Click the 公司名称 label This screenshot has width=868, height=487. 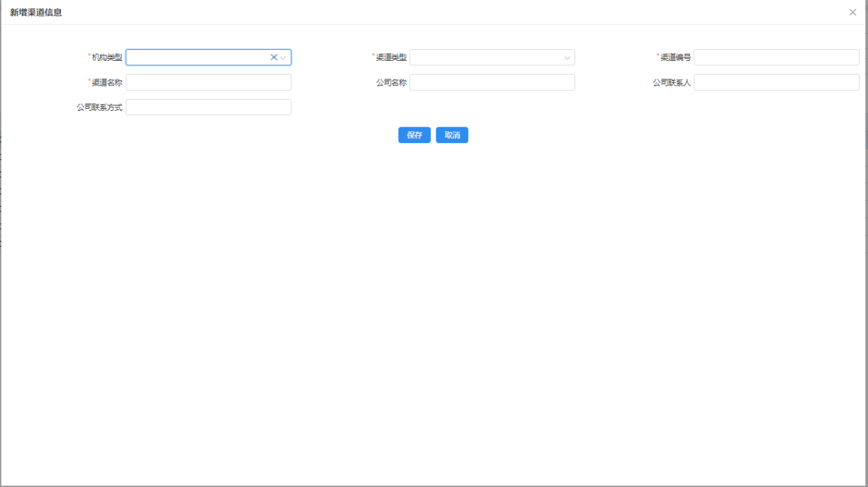(391, 83)
